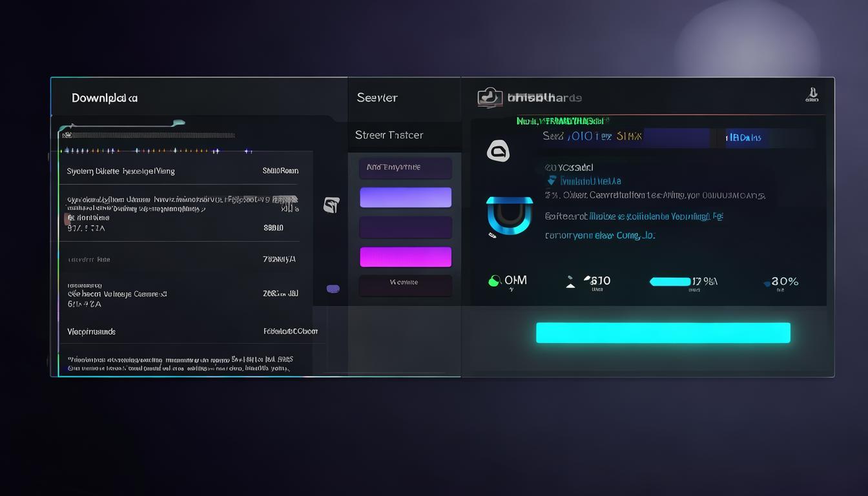Click the large glowing cyan bar button
868x496 pixels.
663,333
